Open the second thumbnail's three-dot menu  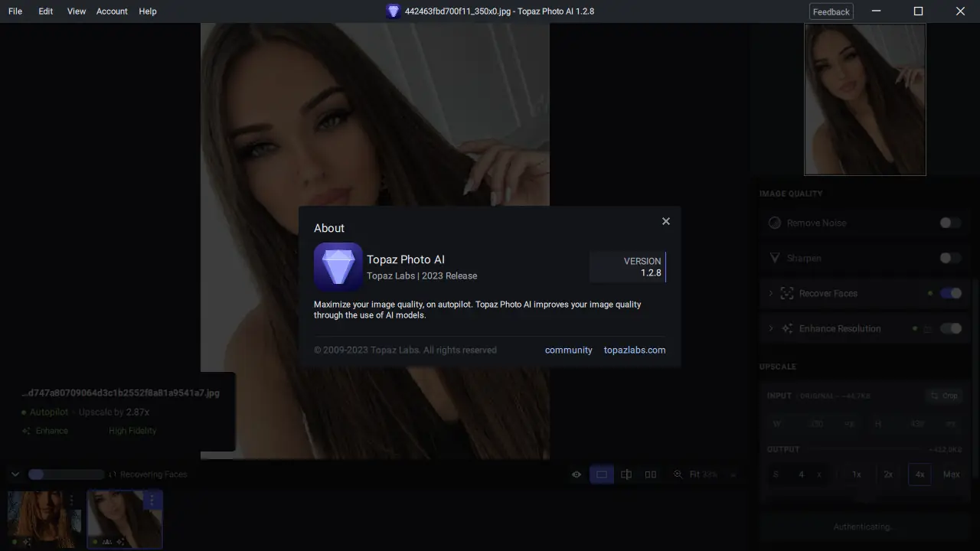tap(152, 500)
